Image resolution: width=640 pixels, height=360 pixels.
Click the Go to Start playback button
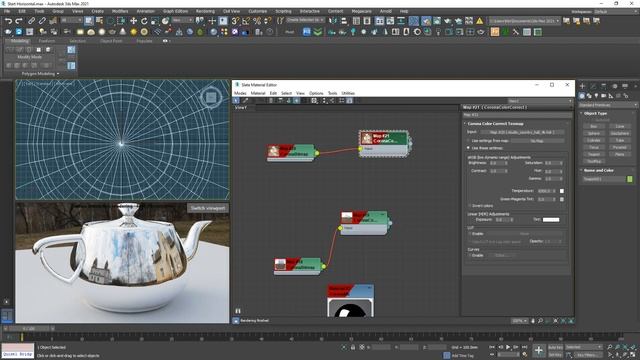[x=492, y=347]
